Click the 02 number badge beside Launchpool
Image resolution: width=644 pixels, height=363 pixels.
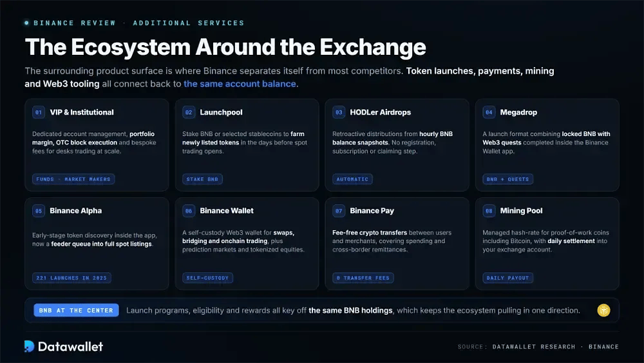[189, 112]
